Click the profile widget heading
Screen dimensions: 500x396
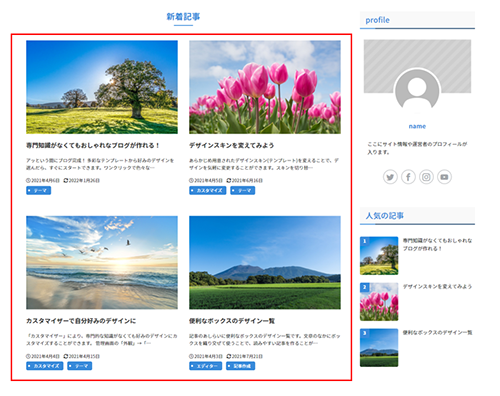point(377,20)
